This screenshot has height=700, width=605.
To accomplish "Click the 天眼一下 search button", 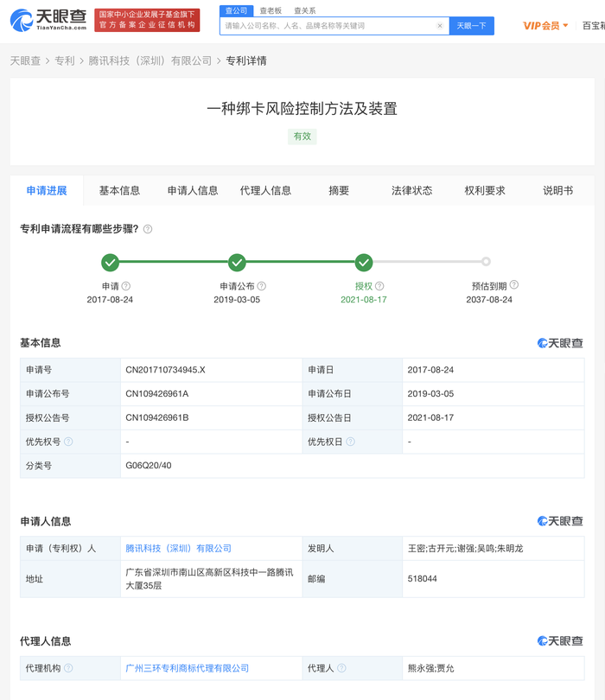I will point(472,26).
